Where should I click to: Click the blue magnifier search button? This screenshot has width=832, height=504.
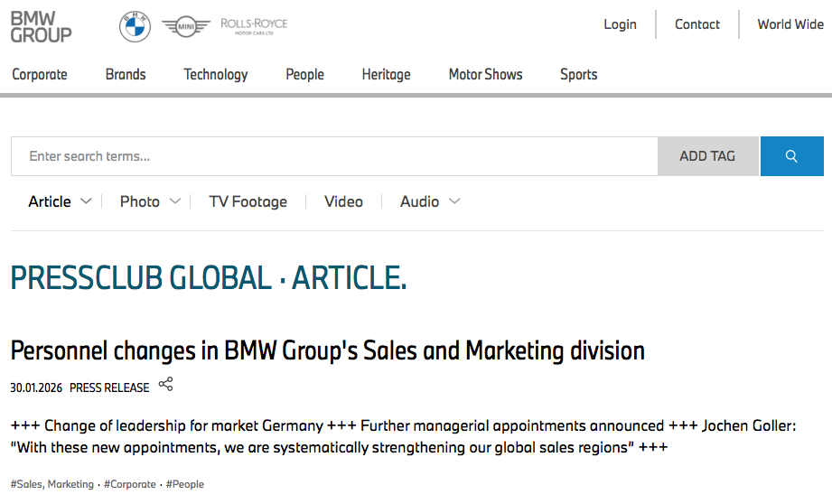pyautogui.click(x=791, y=156)
